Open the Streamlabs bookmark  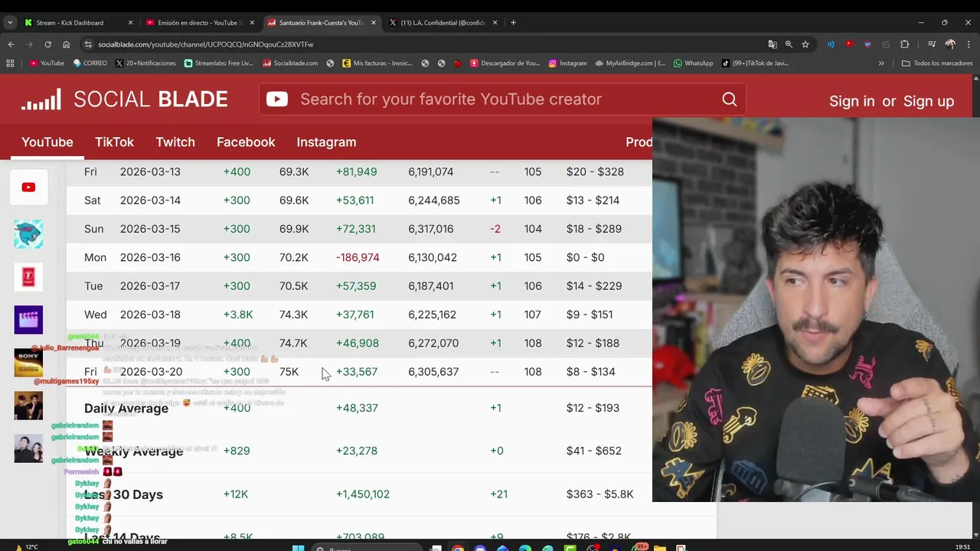tap(219, 64)
